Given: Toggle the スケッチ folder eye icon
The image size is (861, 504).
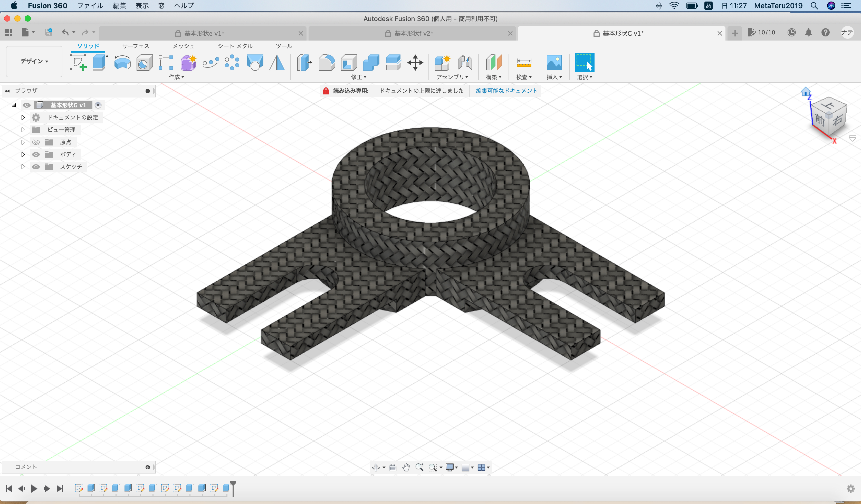Looking at the screenshot, I should (36, 167).
